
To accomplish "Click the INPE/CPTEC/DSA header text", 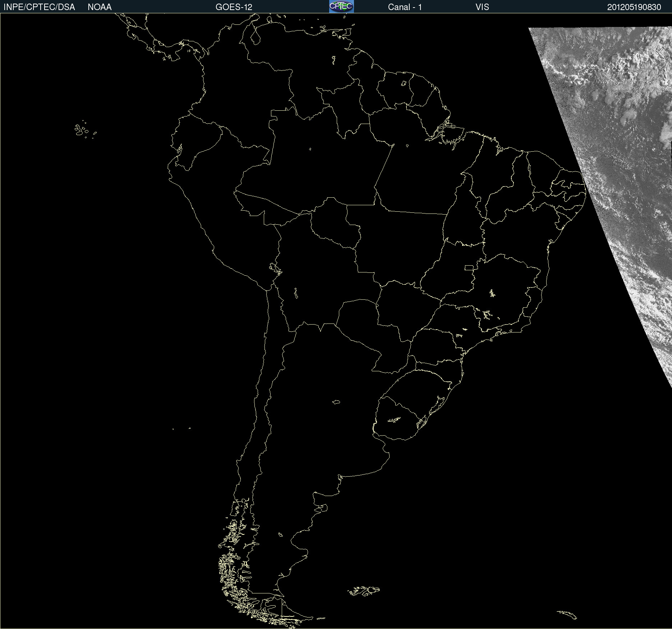I will coord(39,7).
